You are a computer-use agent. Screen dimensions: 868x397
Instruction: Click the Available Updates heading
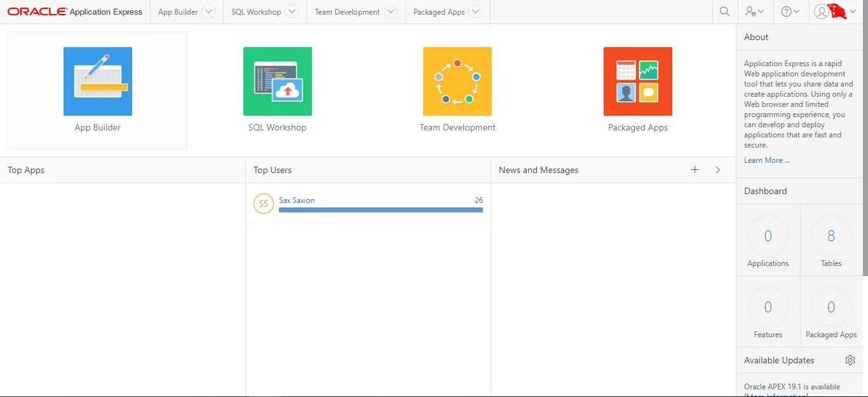pos(779,360)
